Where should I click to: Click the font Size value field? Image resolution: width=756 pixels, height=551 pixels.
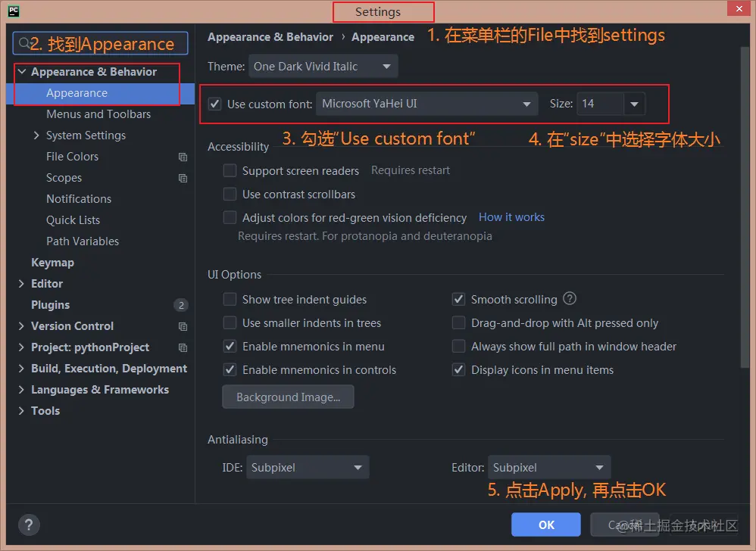click(600, 104)
